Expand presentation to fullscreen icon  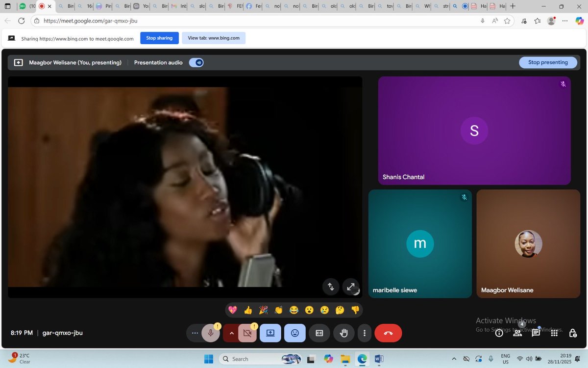[351, 287]
